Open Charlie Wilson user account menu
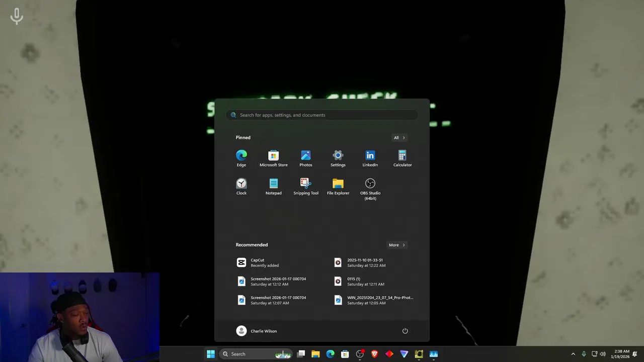The width and height of the screenshot is (644, 362). [x=257, y=331]
